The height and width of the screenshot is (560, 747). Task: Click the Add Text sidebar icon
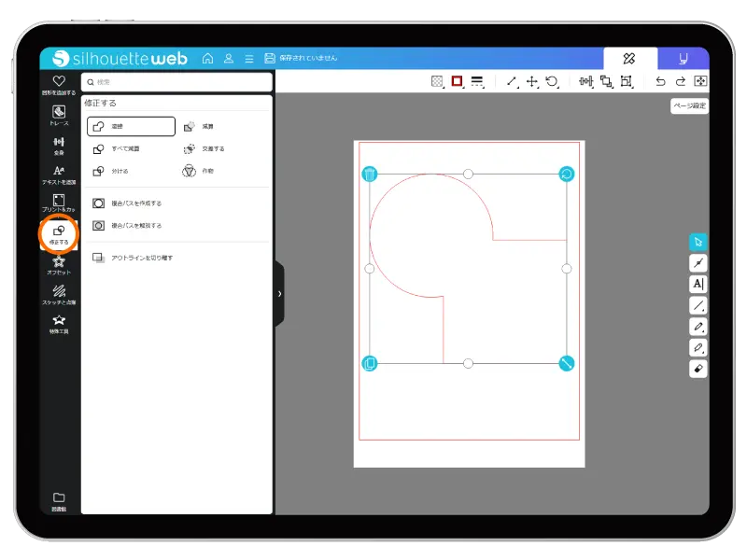59,175
